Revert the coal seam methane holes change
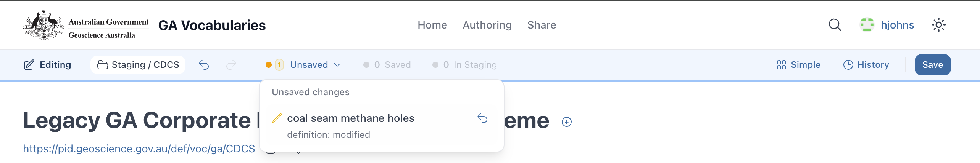 [x=482, y=118]
